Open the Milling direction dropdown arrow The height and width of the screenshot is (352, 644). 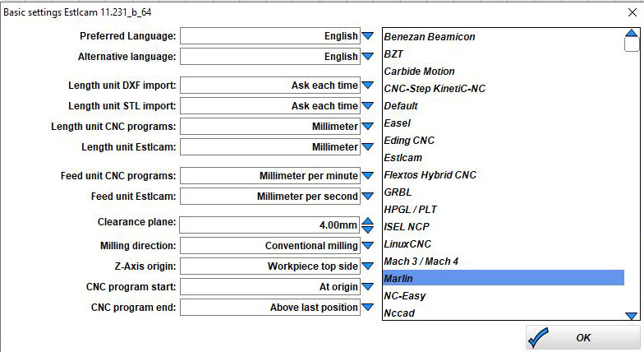click(x=368, y=246)
